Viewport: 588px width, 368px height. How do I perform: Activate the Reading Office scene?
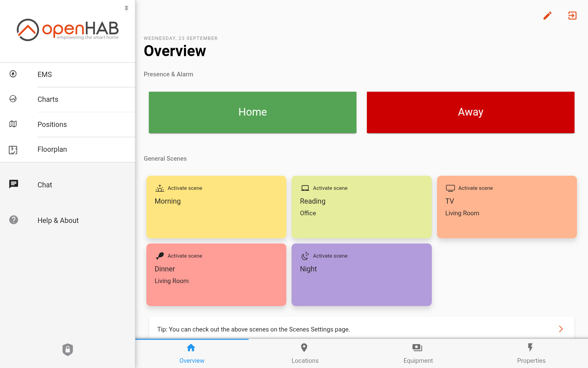[362, 207]
